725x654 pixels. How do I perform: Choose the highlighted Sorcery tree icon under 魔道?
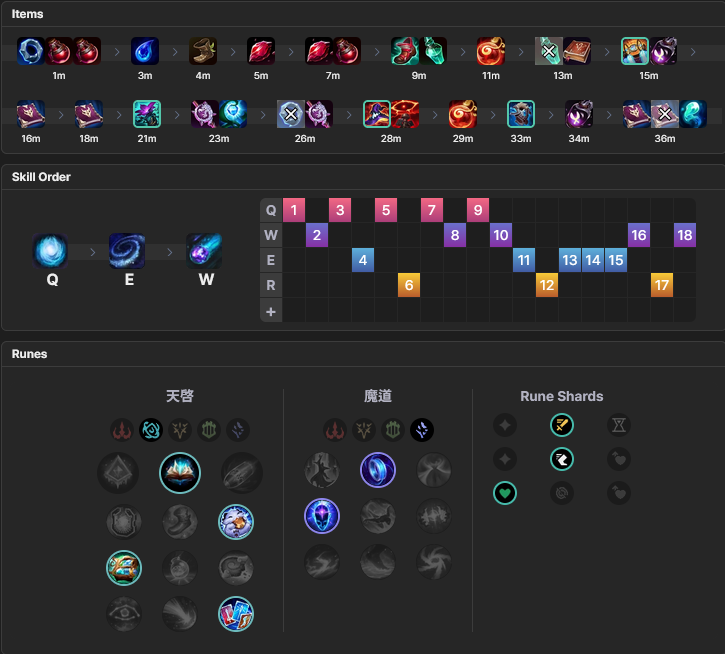[422, 430]
